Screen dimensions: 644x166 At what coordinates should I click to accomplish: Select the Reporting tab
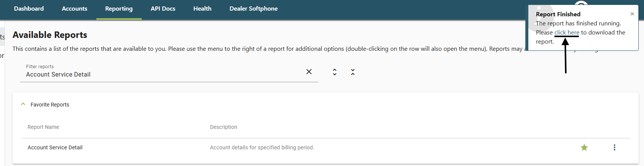tap(119, 8)
